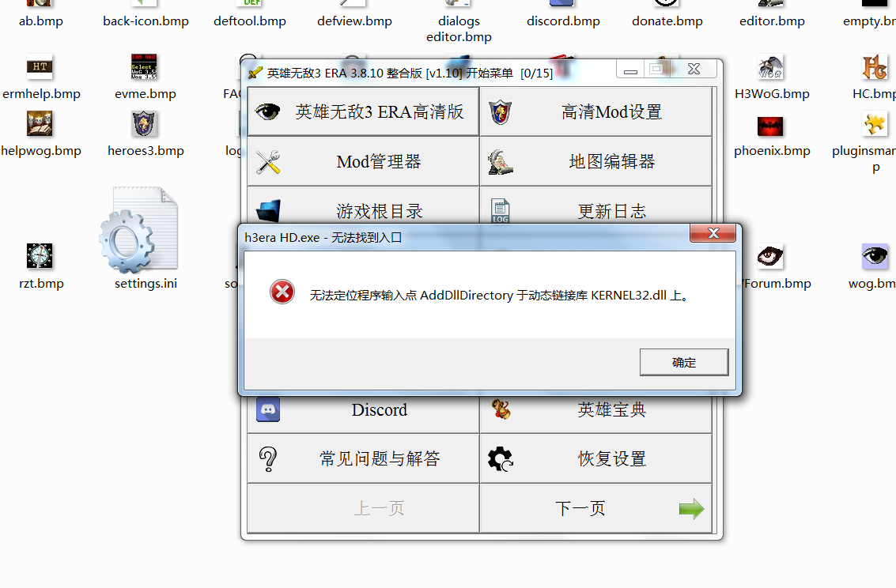Image resolution: width=896 pixels, height=588 pixels.
Task: Click the back-icon.bmp file name
Action: point(146,21)
